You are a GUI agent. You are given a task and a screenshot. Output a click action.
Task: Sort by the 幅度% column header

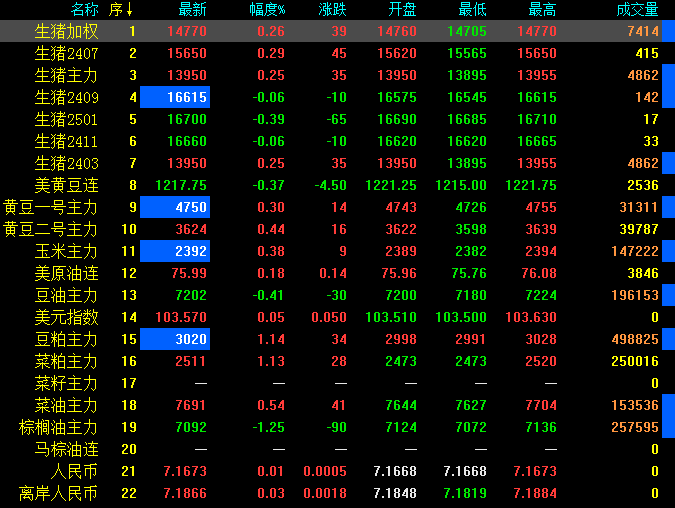tap(267, 9)
